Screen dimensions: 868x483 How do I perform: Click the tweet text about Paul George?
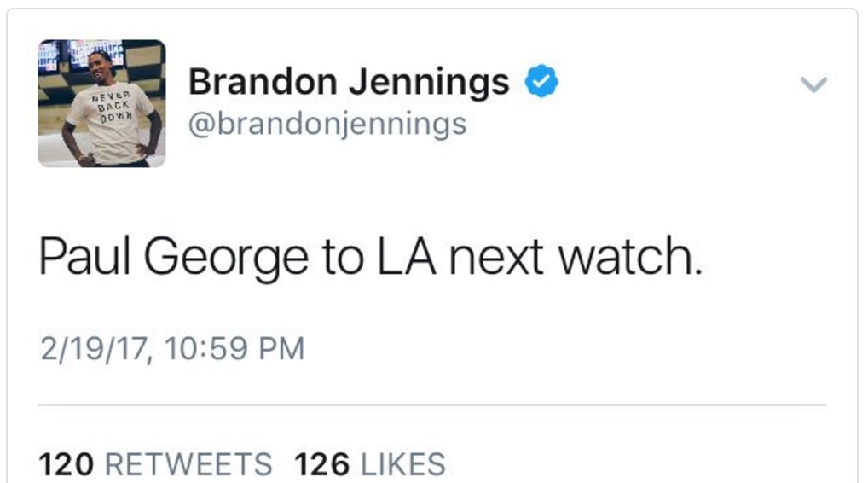click(x=371, y=255)
